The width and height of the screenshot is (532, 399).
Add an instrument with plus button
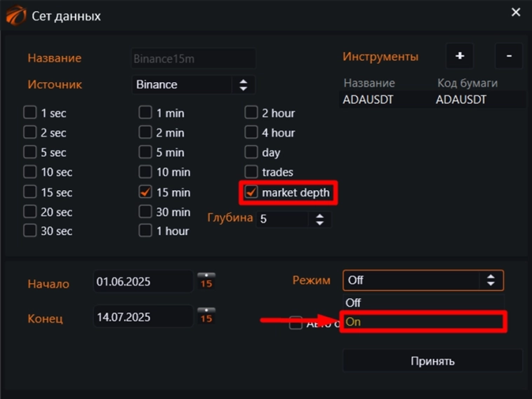pos(459,56)
